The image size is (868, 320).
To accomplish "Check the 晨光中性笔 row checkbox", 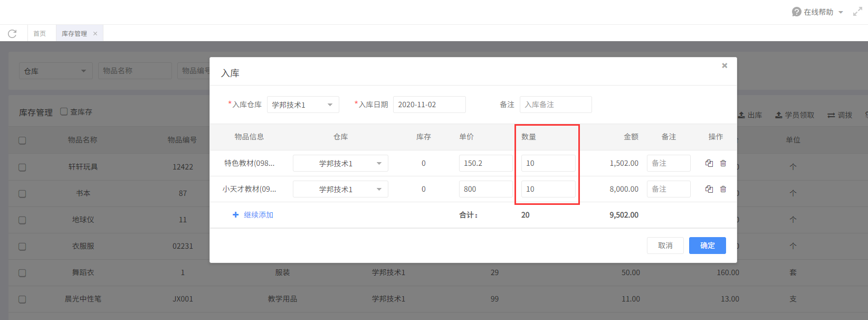I will click(x=22, y=299).
